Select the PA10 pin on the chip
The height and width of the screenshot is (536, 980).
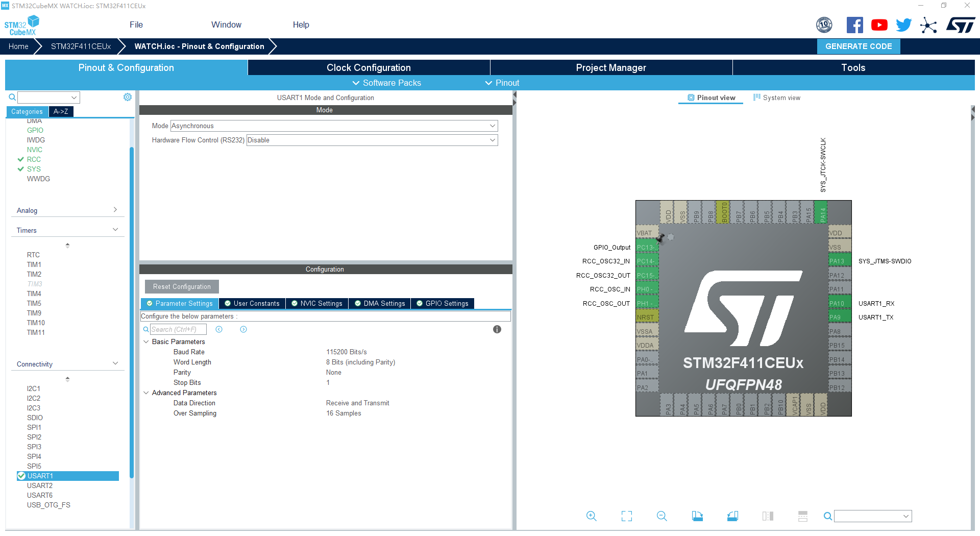click(x=840, y=303)
